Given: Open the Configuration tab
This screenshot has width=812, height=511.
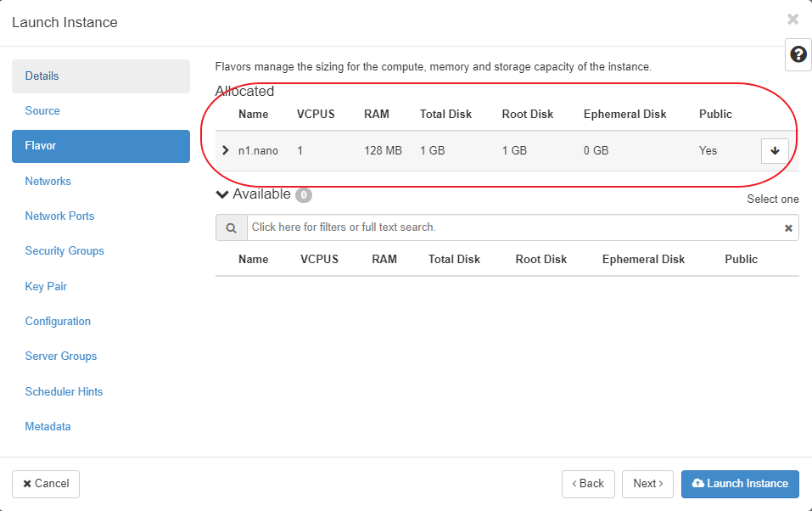Looking at the screenshot, I should point(58,322).
